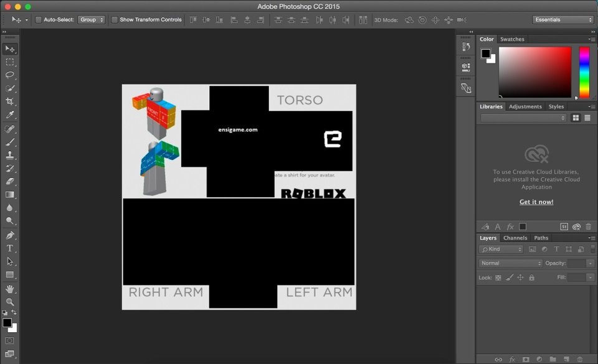Image resolution: width=598 pixels, height=364 pixels.
Task: Select the Clone Stamp tool
Action: click(x=9, y=155)
